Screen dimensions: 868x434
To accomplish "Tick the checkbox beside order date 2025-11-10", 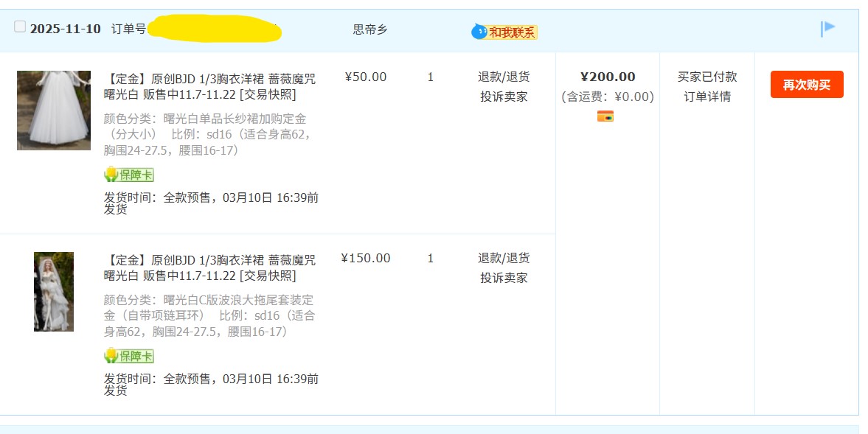I will (x=20, y=27).
